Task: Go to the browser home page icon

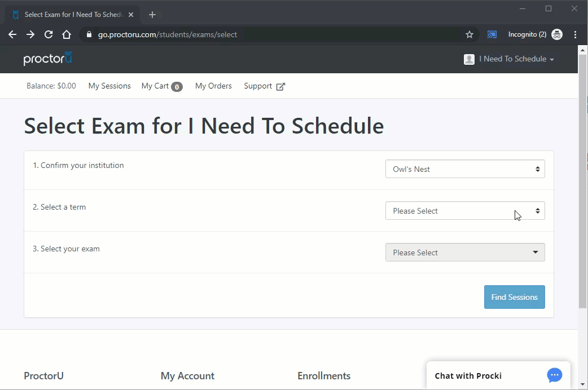Action: (x=67, y=34)
